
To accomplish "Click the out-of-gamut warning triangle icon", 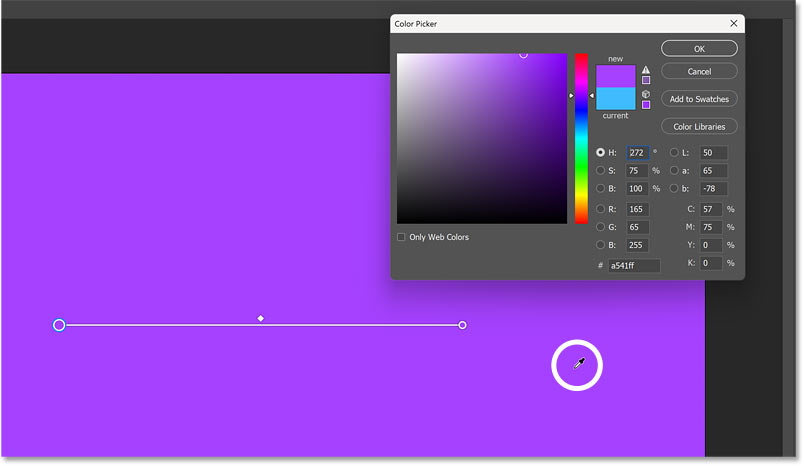I will (646, 69).
